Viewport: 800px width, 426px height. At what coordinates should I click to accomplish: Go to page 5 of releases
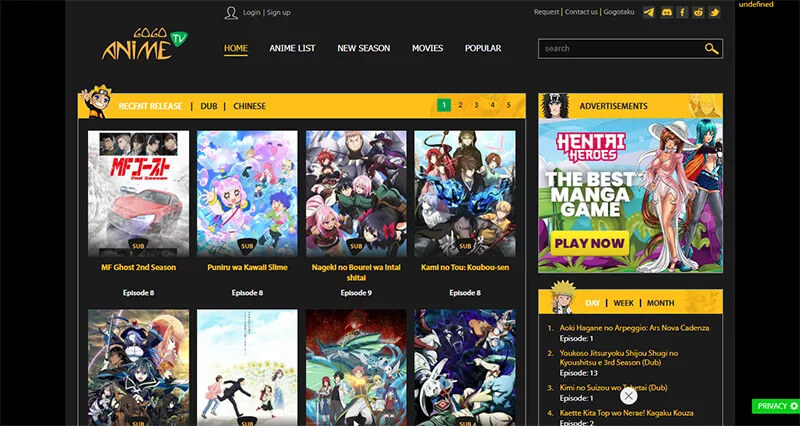[509, 105]
